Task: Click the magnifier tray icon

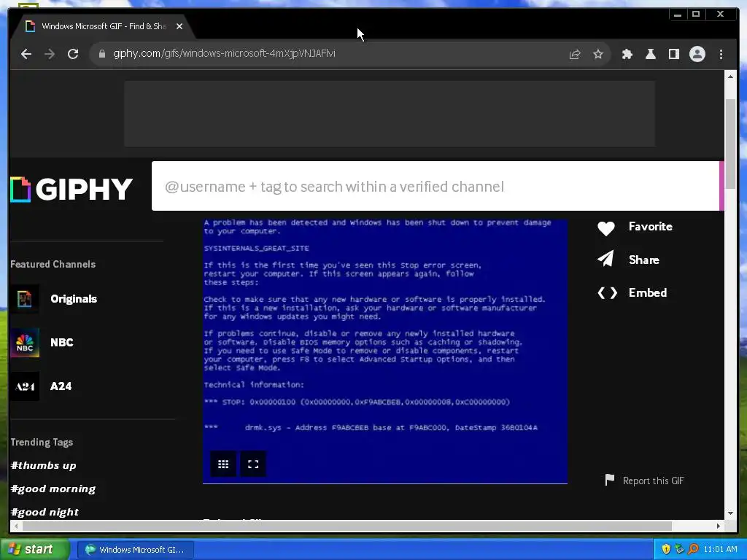Action: pos(693,550)
